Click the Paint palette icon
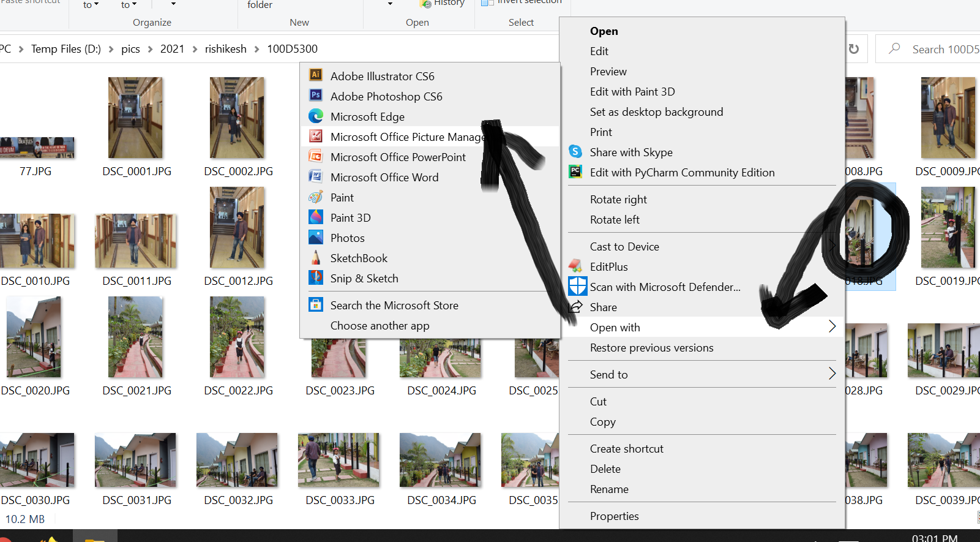 (316, 197)
